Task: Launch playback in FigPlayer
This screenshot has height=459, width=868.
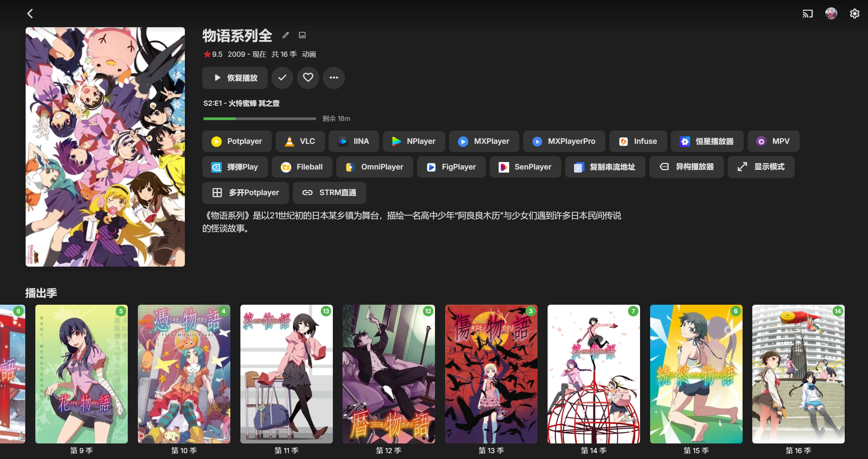Action: click(451, 167)
